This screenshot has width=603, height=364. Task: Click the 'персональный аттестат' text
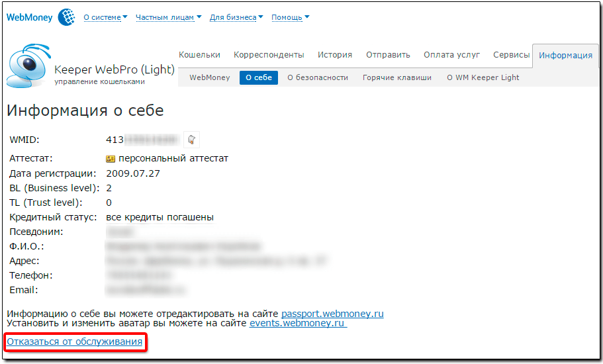173,158
